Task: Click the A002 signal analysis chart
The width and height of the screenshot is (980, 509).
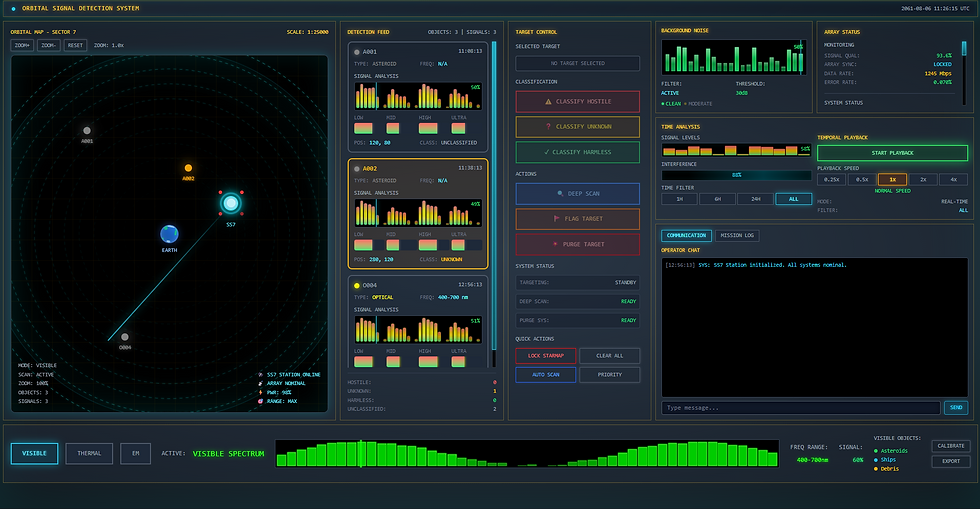Action: (418, 213)
